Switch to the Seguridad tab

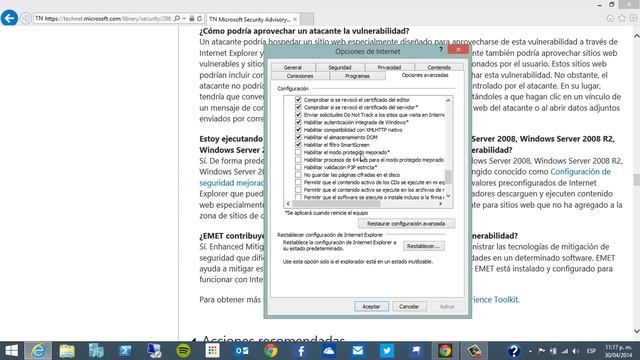340,67
